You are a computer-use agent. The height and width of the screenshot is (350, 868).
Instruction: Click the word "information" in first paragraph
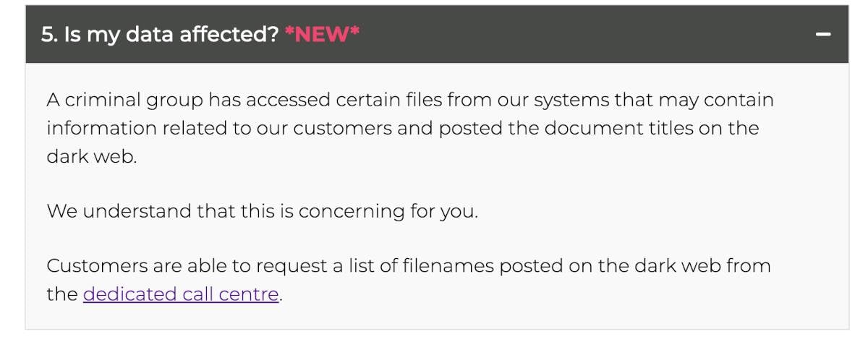pyautogui.click(x=102, y=128)
